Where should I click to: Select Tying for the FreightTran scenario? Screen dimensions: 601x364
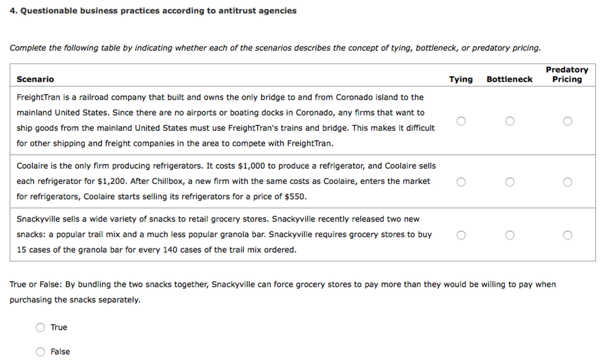point(461,121)
